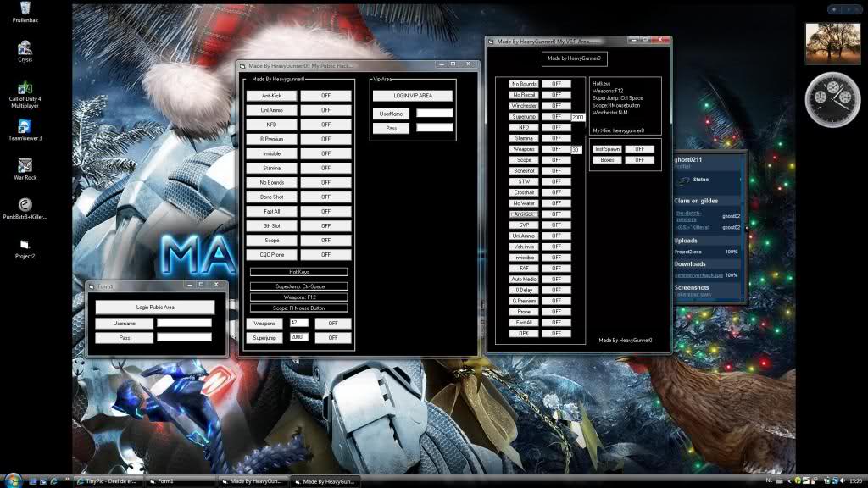Click LOGIN VIP AREA button
The image size is (868, 488).
(x=413, y=96)
